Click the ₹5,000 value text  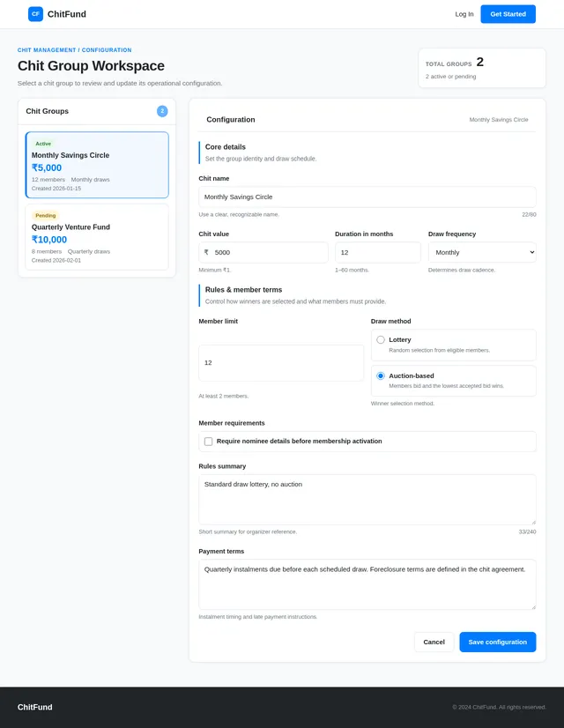[x=47, y=168]
